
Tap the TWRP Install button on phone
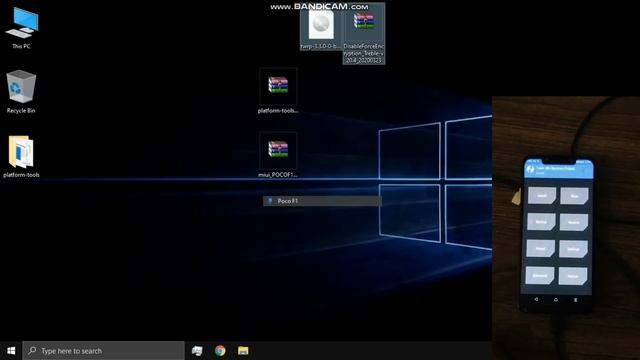pyautogui.click(x=542, y=196)
